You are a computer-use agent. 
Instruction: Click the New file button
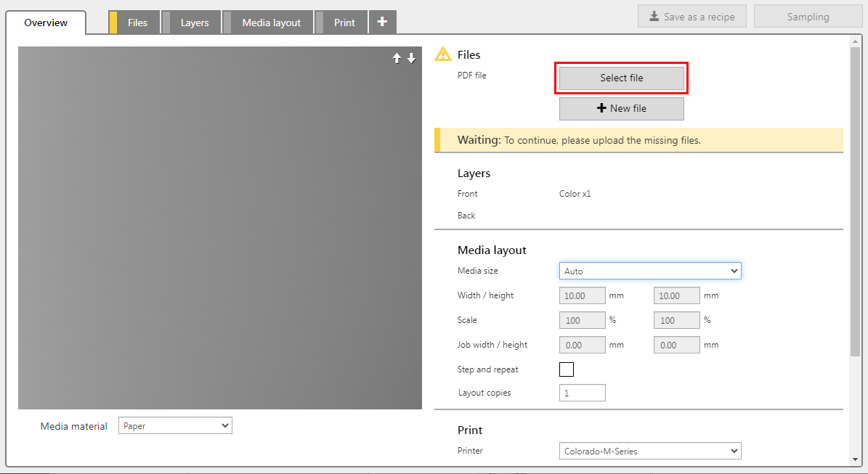point(621,108)
